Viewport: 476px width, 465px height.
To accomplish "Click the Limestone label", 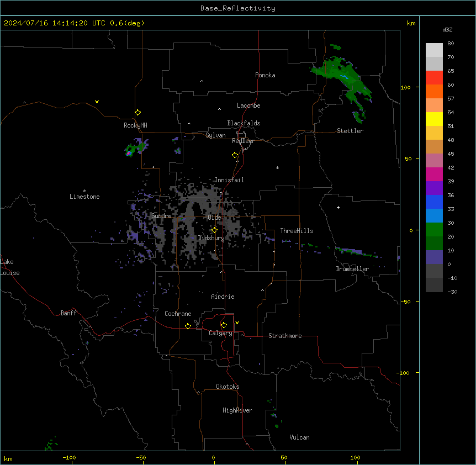I will click(84, 197).
